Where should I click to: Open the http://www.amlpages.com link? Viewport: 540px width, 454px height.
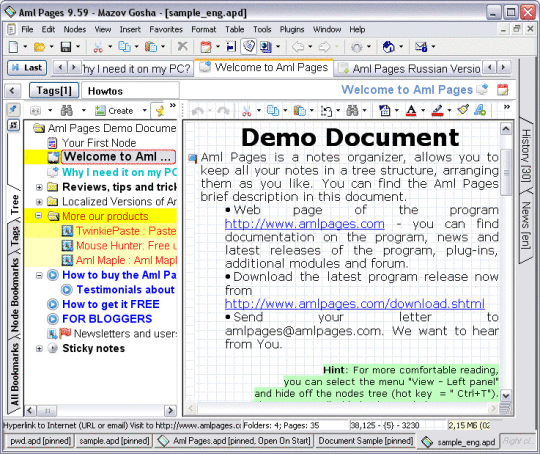point(305,224)
